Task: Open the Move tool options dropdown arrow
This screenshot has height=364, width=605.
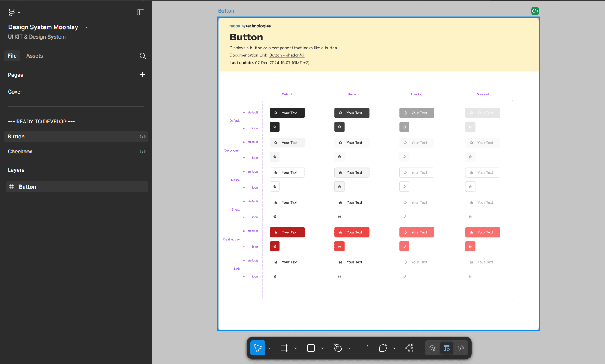Action: pos(269,348)
